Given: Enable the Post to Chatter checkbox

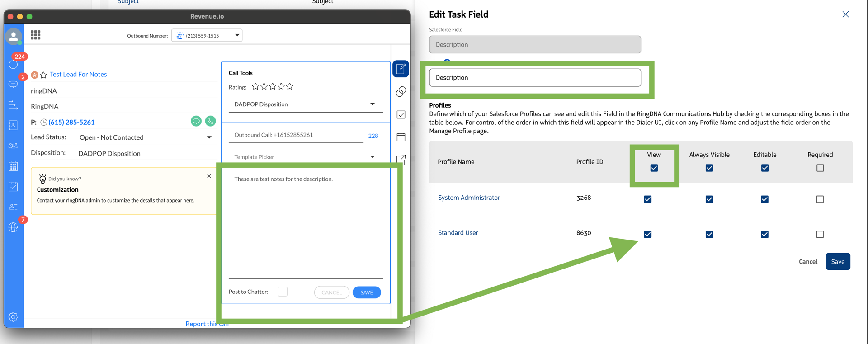Looking at the screenshot, I should pyautogui.click(x=283, y=292).
